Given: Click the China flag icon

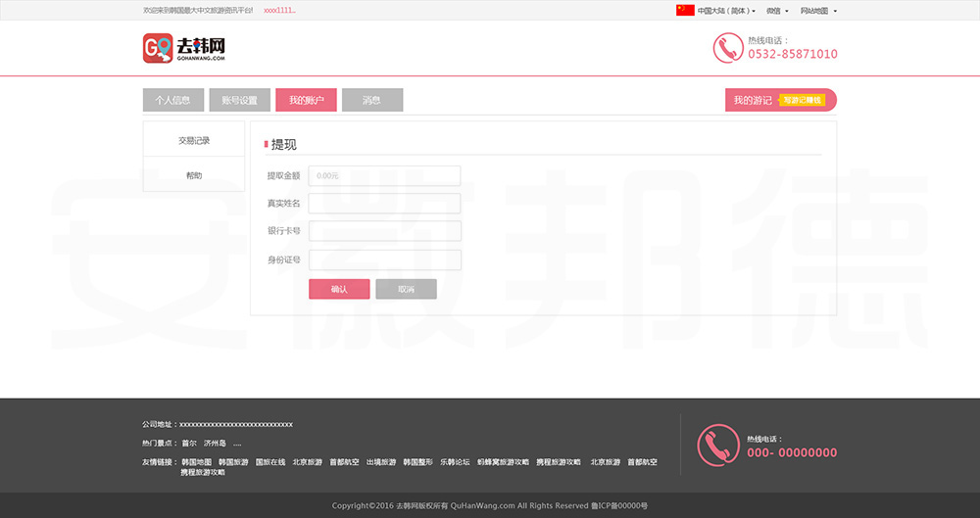Looking at the screenshot, I should (x=685, y=11).
